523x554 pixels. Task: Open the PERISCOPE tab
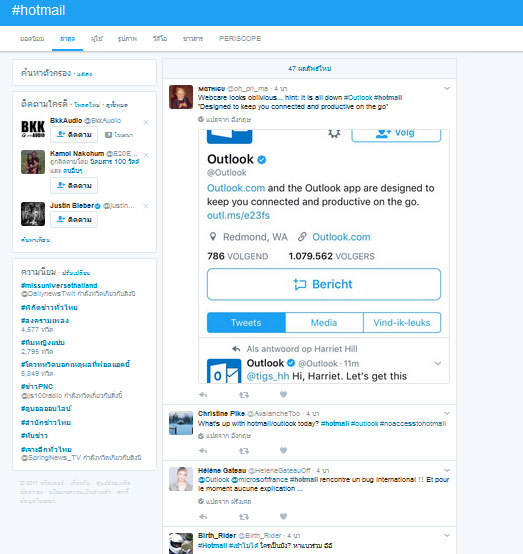(240, 39)
